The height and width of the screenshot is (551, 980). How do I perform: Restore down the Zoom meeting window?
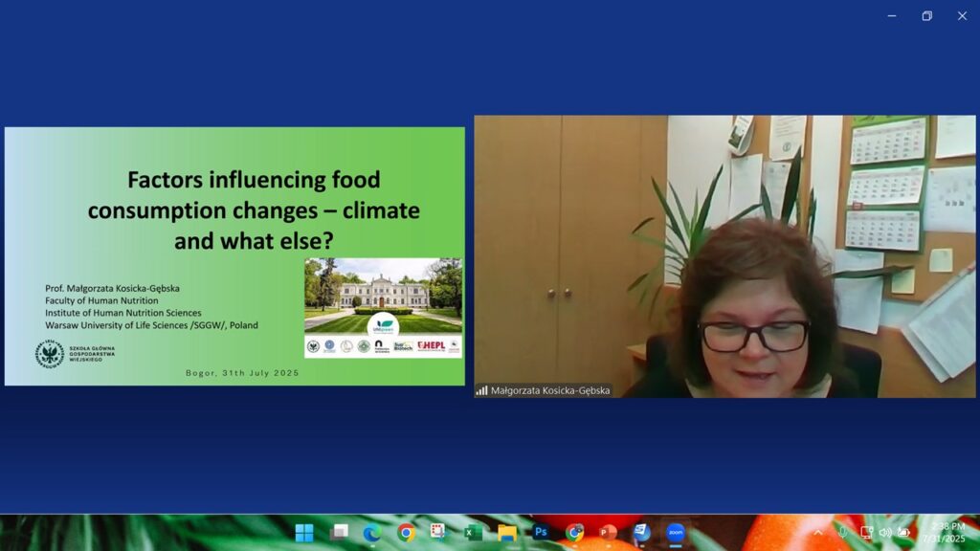pyautogui.click(x=926, y=15)
